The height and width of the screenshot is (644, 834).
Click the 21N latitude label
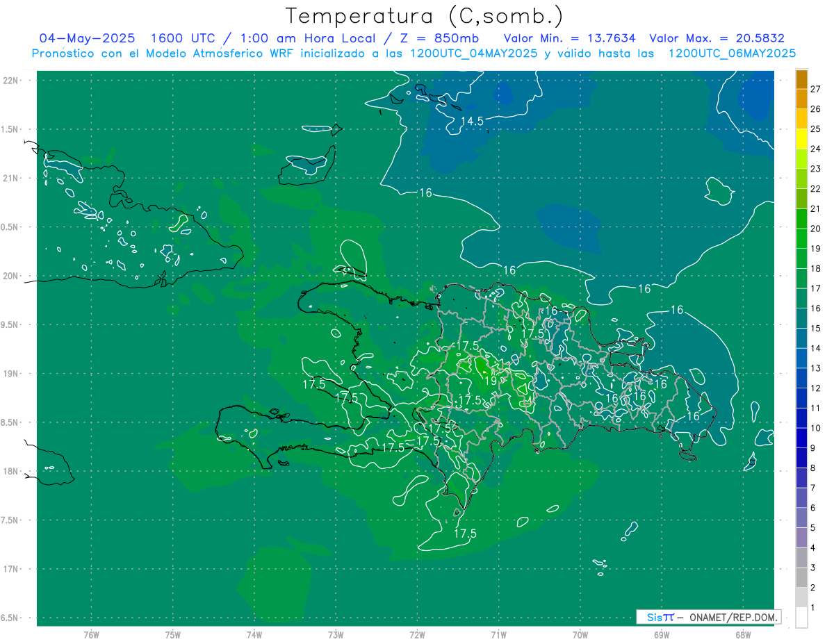pos(10,178)
